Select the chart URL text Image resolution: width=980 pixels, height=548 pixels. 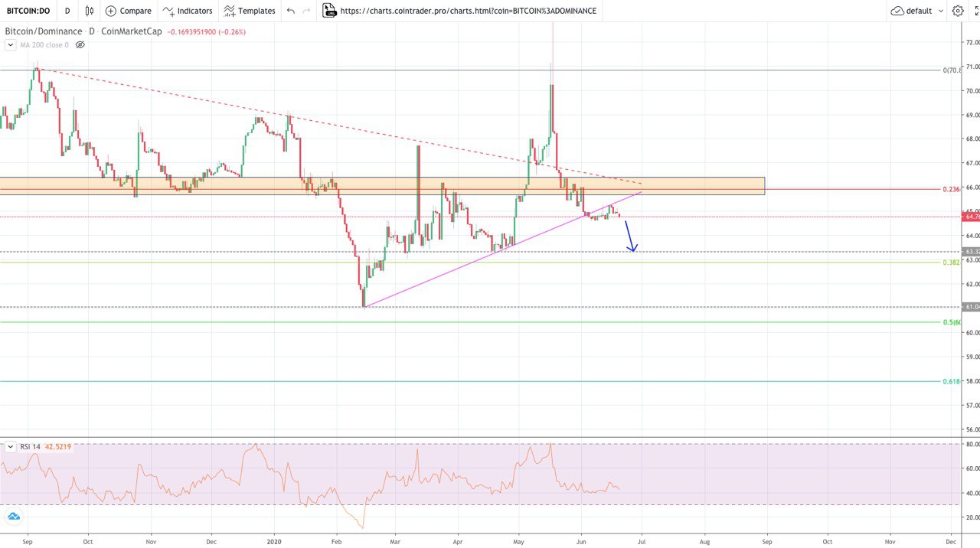468,11
